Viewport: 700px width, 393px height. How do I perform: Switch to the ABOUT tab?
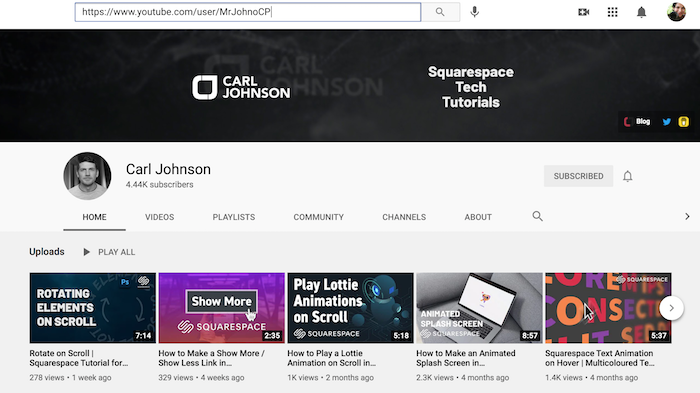click(478, 217)
